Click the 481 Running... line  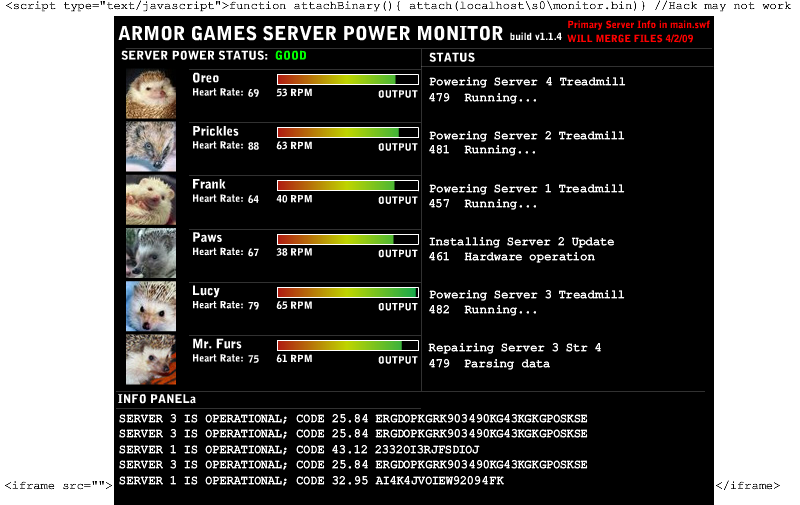click(483, 150)
